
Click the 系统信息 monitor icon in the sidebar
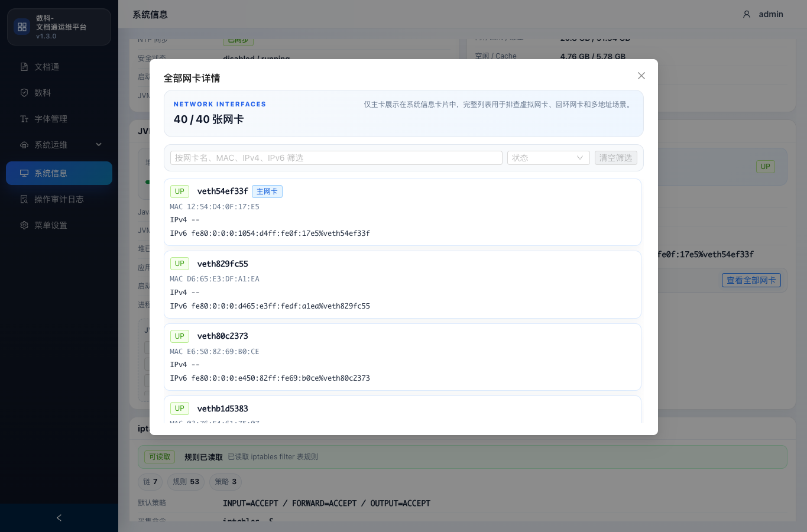[x=24, y=173]
